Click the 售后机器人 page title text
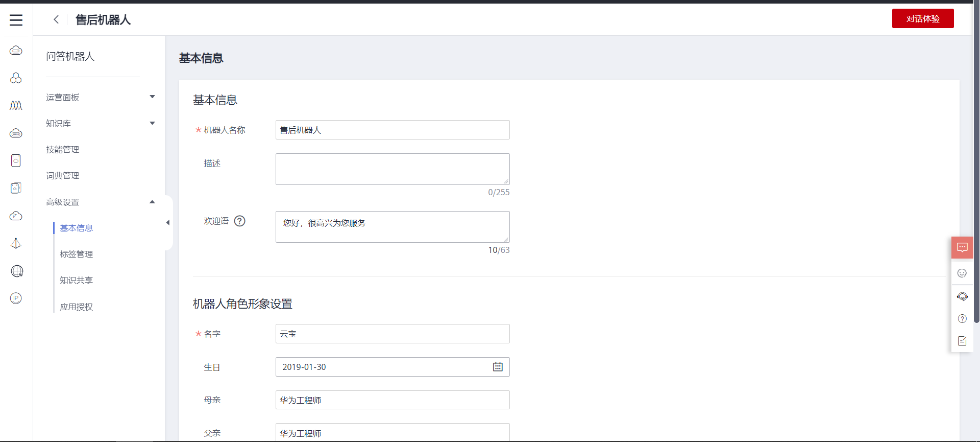Image resolution: width=980 pixels, height=442 pixels. tap(103, 20)
